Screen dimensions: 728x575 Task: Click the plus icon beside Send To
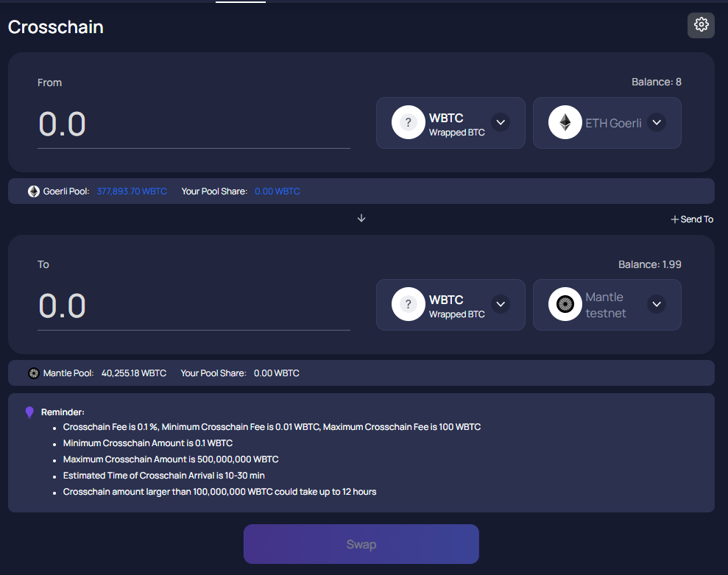tap(674, 219)
